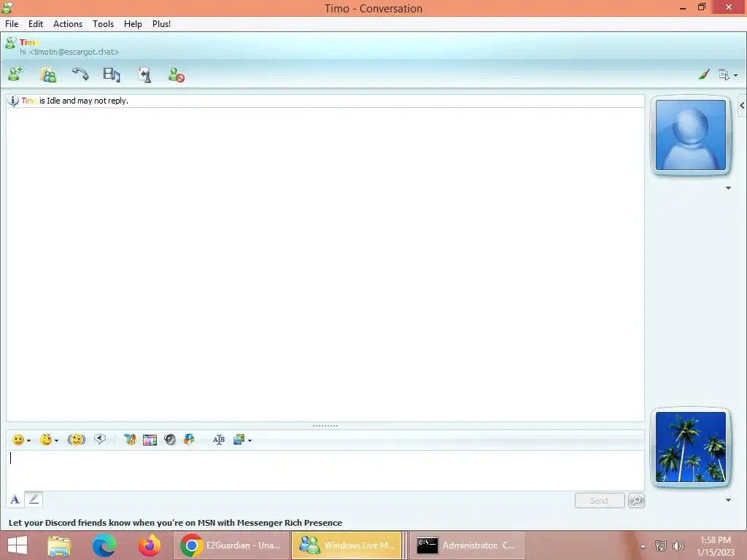Open the Plus! menu

pyautogui.click(x=161, y=24)
